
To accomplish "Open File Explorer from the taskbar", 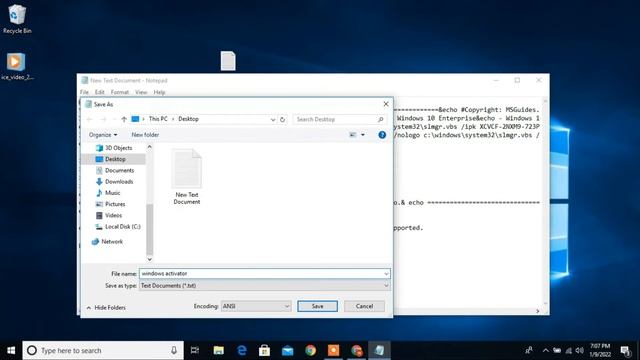I will tap(218, 350).
